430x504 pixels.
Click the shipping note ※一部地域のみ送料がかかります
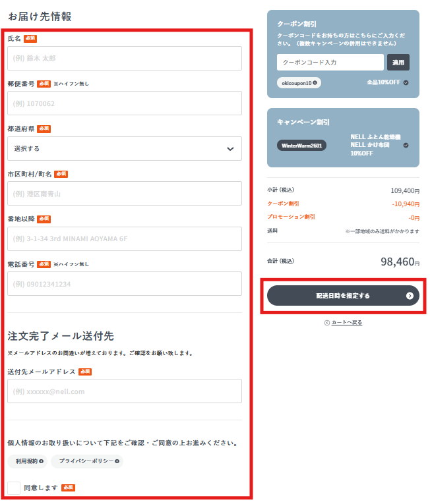[383, 231]
